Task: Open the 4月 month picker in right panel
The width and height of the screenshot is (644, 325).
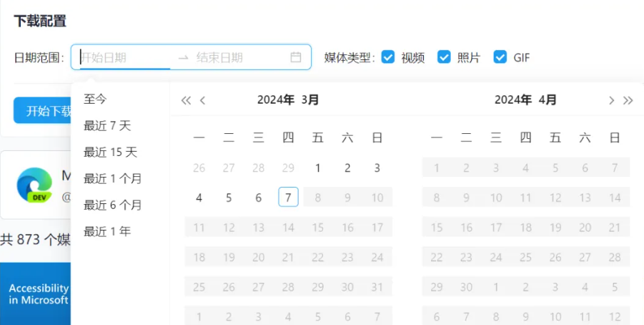Action: 548,100
